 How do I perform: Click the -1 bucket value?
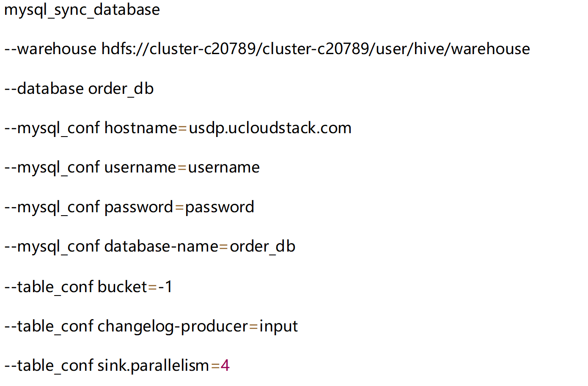coord(165,287)
